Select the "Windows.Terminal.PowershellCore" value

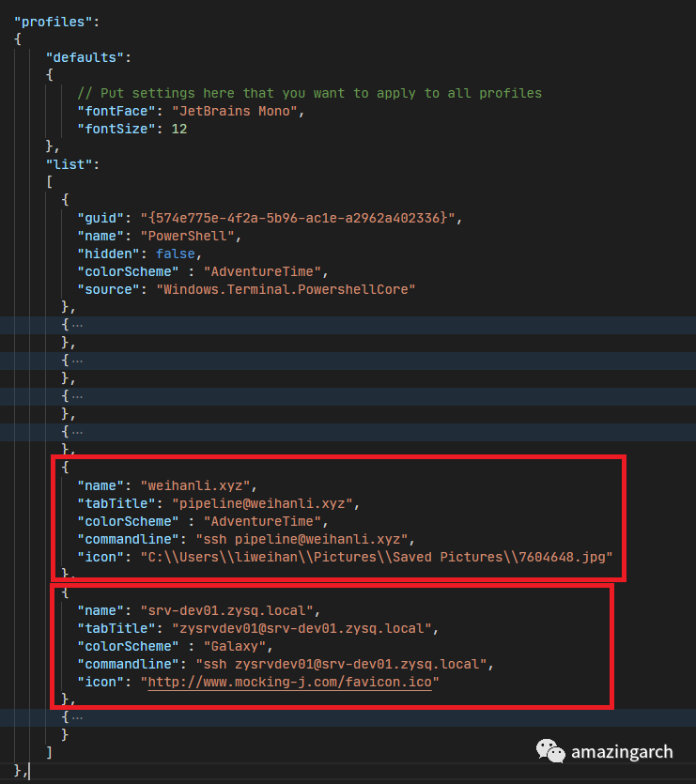(286, 289)
